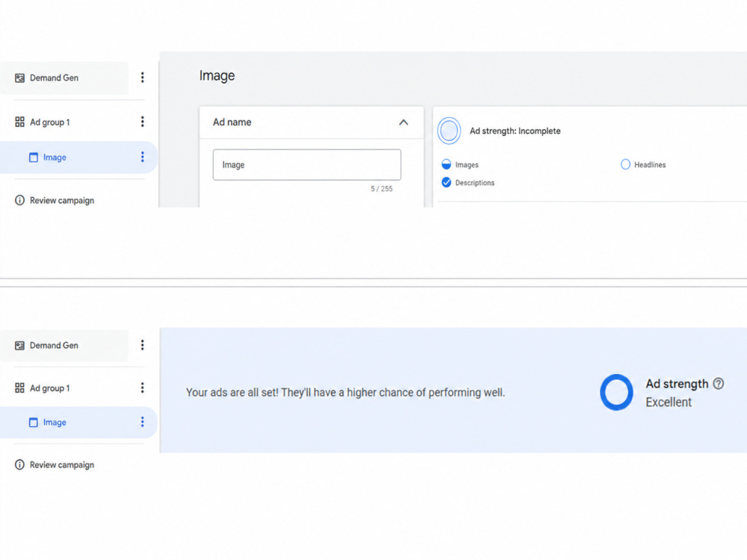
Task: Open lower Ad group 1 more options menu
Action: (143, 388)
